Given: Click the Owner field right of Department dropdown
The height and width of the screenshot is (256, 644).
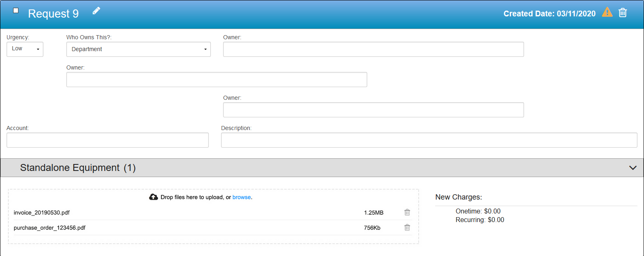Looking at the screenshot, I should point(373,49).
